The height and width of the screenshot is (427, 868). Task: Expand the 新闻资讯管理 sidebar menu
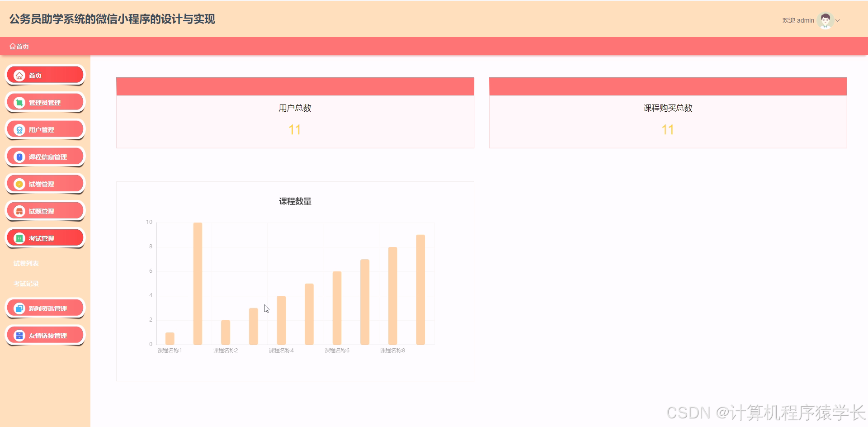45,308
